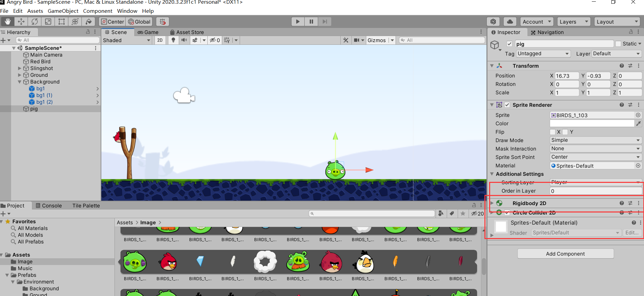Enable Static checkbox for pig
The image size is (644, 296).
click(618, 44)
